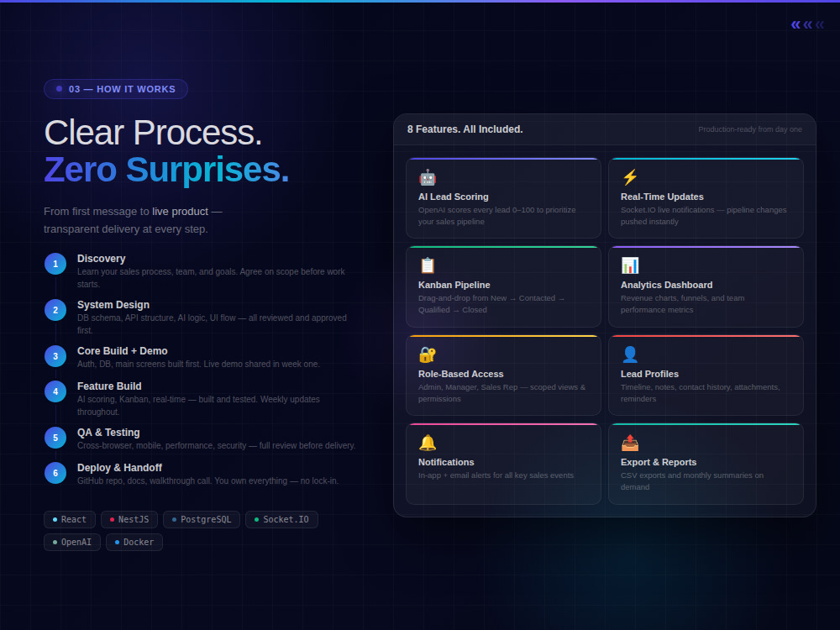
Task: Click the 'Core Build + Demo' step heading
Action: [122, 350]
